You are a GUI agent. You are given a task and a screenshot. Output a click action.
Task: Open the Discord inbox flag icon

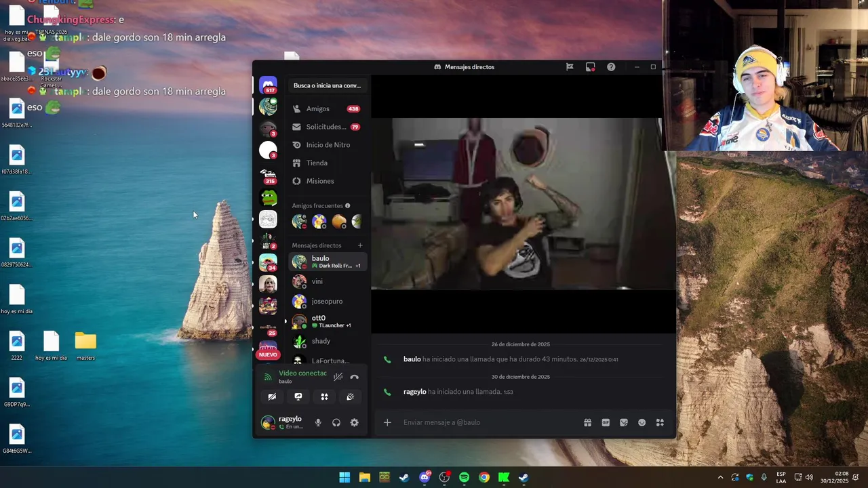[570, 67]
